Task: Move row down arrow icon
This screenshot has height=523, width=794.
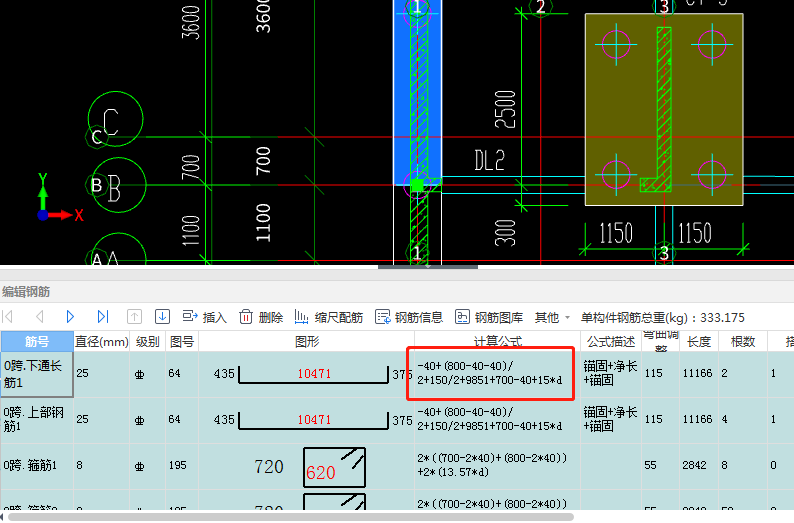Action: (162, 317)
